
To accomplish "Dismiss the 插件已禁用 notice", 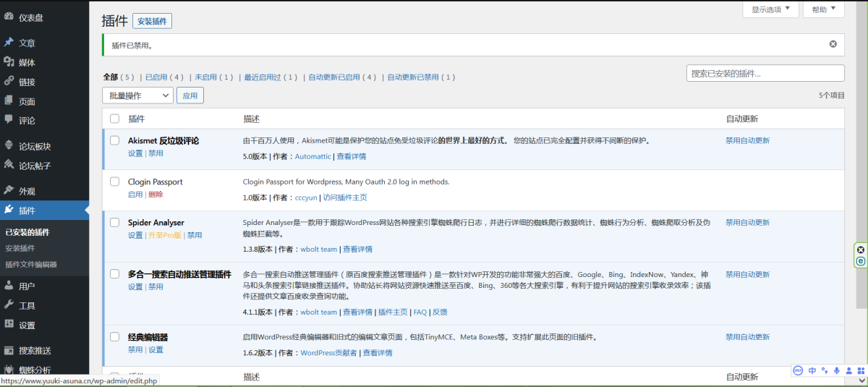I will 833,44.
